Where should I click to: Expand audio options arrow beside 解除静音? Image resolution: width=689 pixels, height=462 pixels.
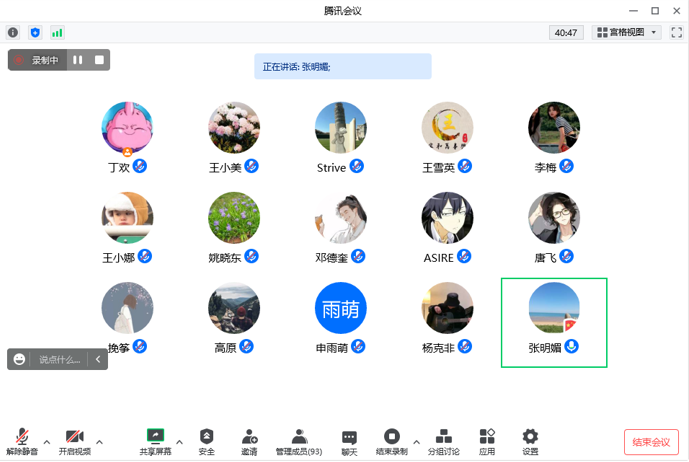click(x=46, y=441)
